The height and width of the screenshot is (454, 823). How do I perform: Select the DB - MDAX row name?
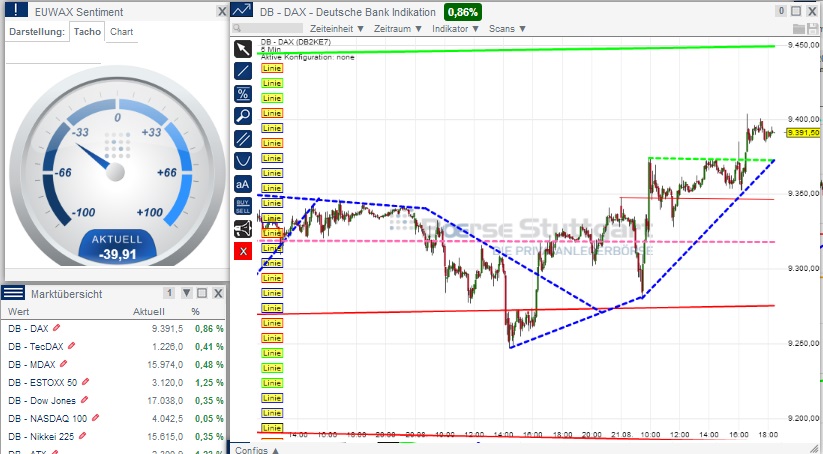tap(31, 364)
